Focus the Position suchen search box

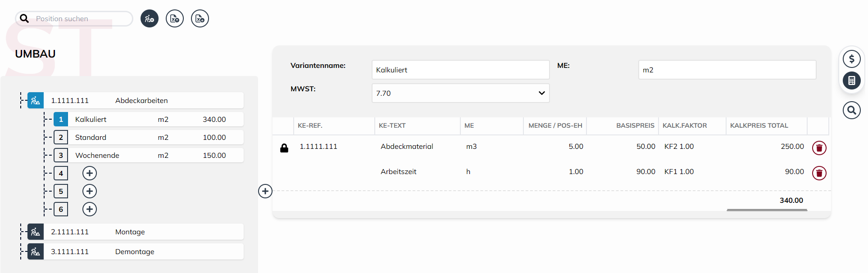pyautogui.click(x=81, y=19)
